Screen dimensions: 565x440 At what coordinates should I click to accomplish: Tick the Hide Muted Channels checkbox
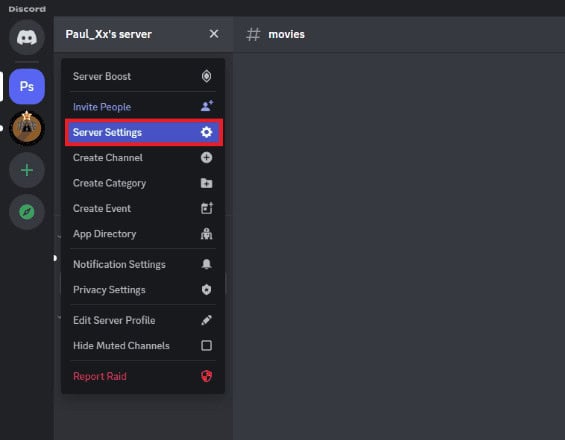pos(206,346)
